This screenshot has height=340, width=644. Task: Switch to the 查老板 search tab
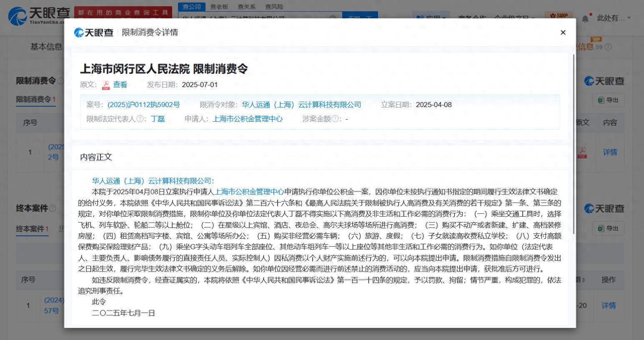tap(219, 7)
